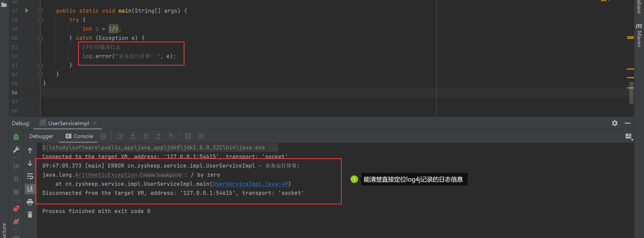Toggle scroll to end of console

tap(30, 189)
